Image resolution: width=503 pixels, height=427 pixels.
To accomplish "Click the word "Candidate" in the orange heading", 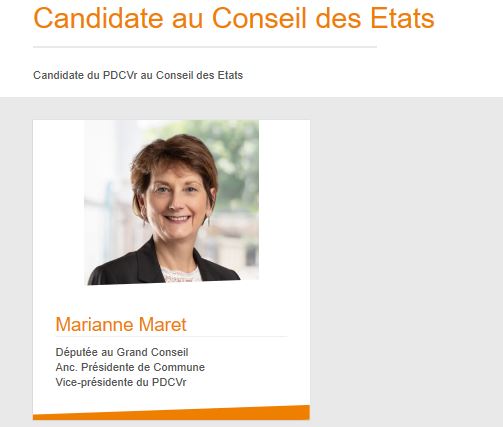I will click(99, 18).
